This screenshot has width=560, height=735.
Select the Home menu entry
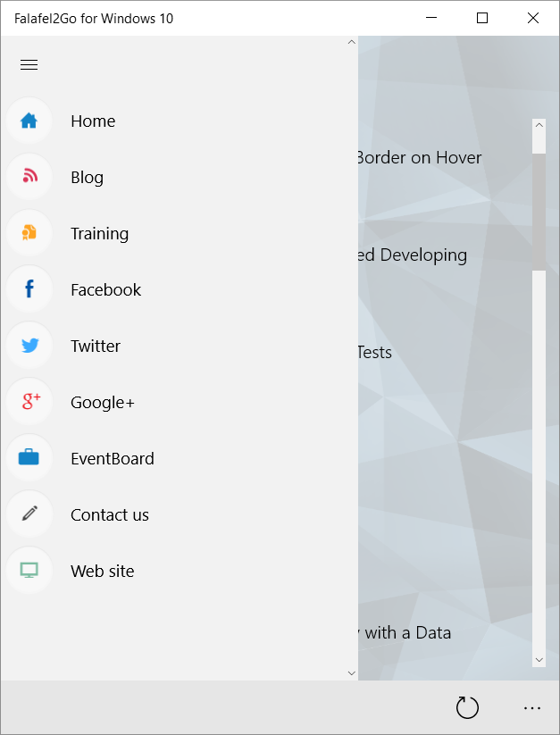[x=93, y=121]
